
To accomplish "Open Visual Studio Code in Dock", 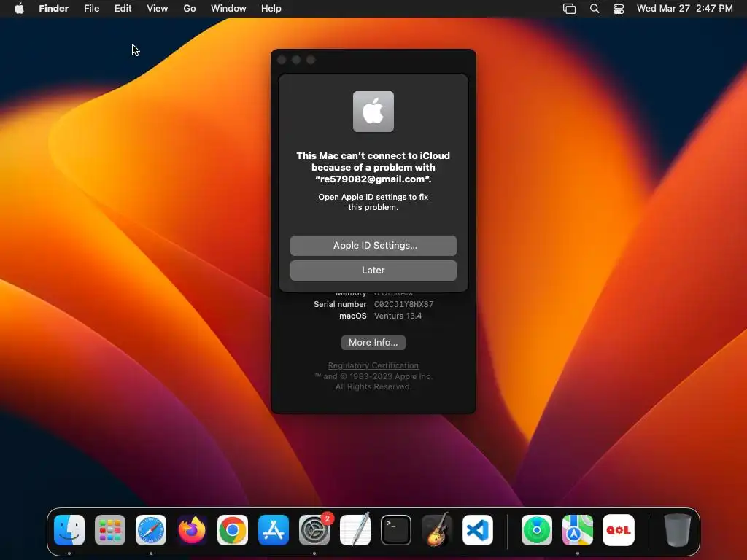I will pos(478,530).
